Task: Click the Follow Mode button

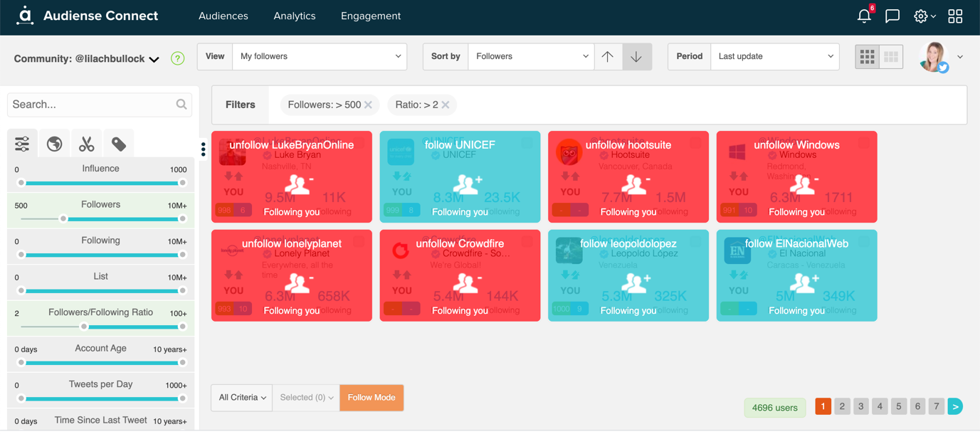Action: click(x=372, y=398)
